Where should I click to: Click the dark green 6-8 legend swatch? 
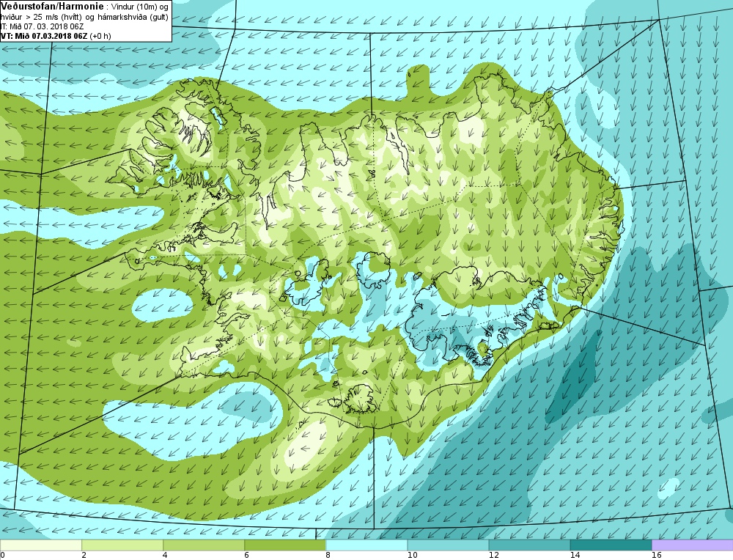[x=284, y=545]
